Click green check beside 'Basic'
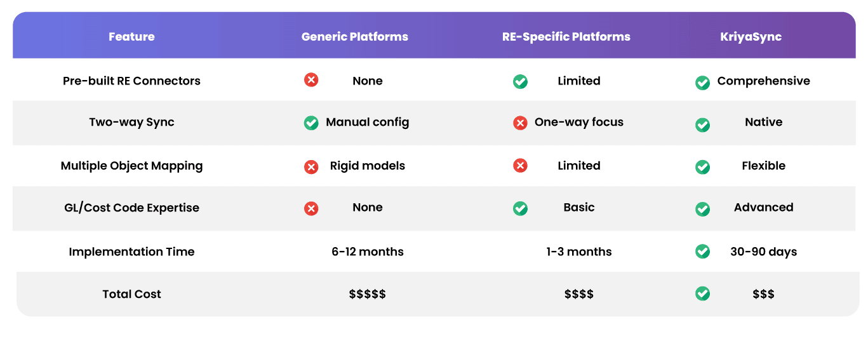The image size is (868, 343). pos(520,208)
